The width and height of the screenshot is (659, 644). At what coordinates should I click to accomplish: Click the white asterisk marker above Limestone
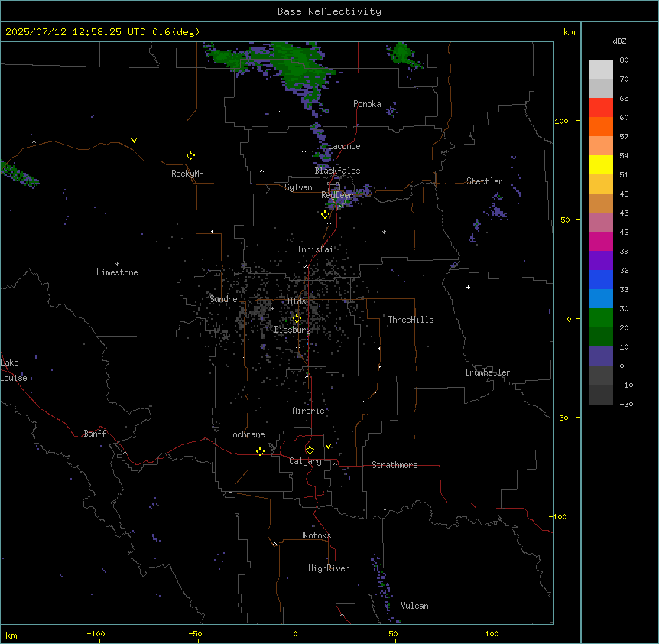[x=117, y=265]
